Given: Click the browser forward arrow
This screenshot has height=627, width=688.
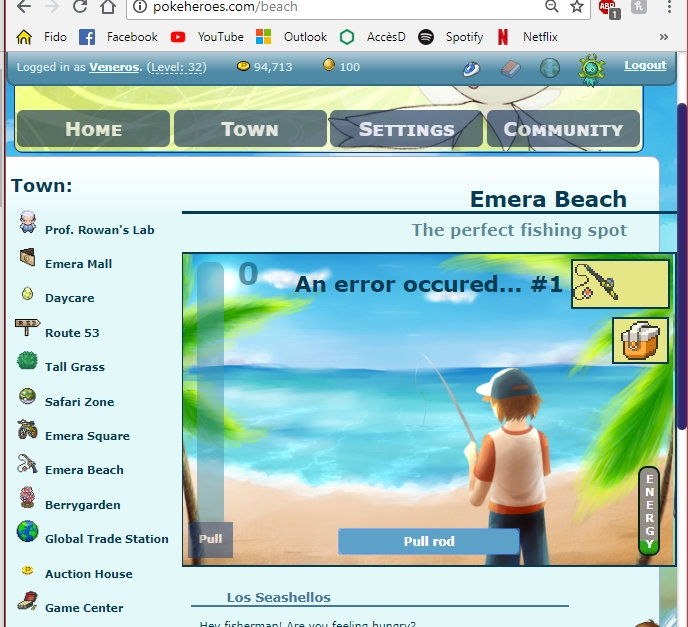Looking at the screenshot, I should (51, 7).
